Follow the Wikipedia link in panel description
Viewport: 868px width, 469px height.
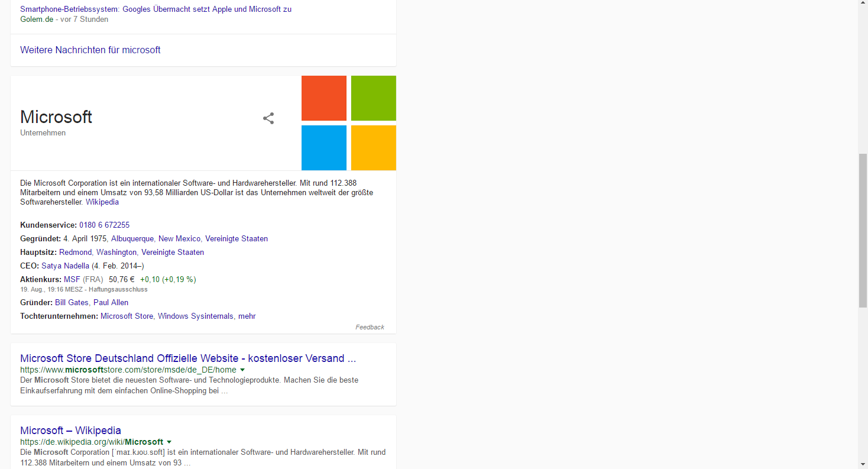click(102, 202)
